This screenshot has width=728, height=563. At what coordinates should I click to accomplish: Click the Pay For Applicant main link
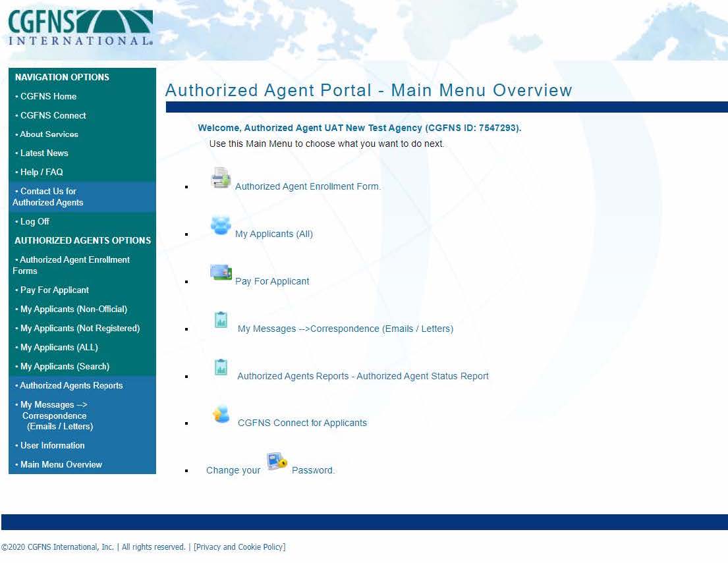pyautogui.click(x=272, y=281)
